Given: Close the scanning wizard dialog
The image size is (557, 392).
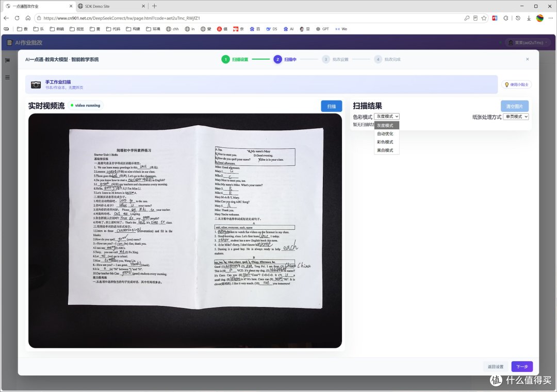Looking at the screenshot, I should pos(528,59).
